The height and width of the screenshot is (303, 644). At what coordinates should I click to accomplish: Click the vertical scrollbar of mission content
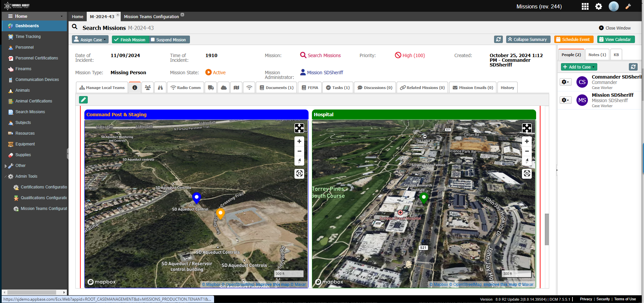(x=547, y=229)
